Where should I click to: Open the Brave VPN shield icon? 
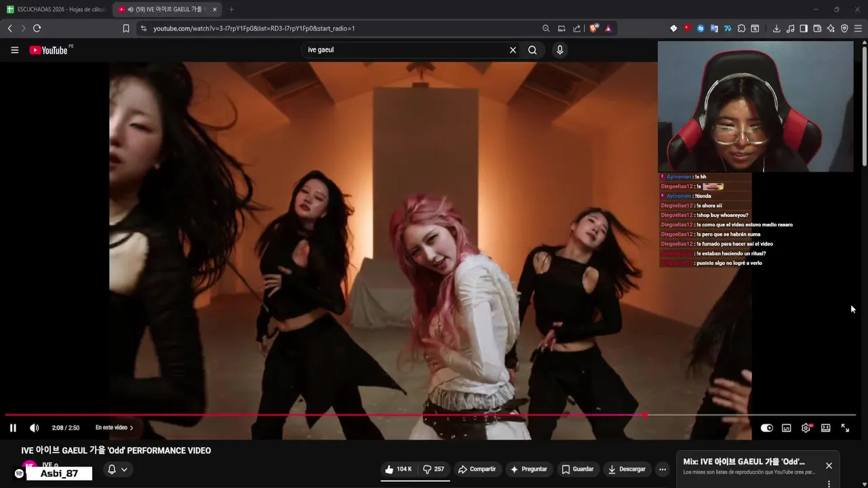844,28
